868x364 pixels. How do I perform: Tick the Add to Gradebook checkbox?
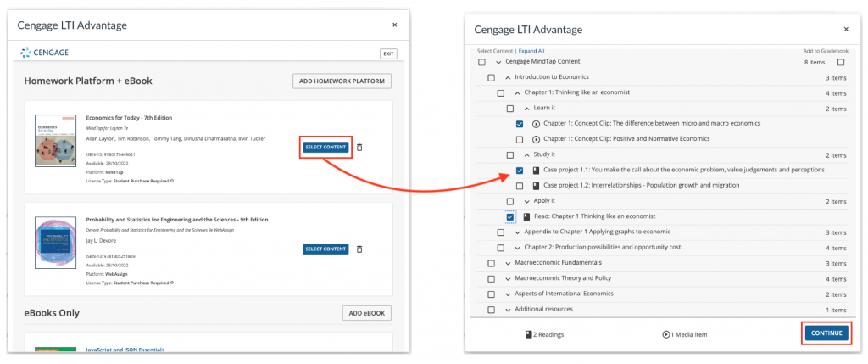842,62
